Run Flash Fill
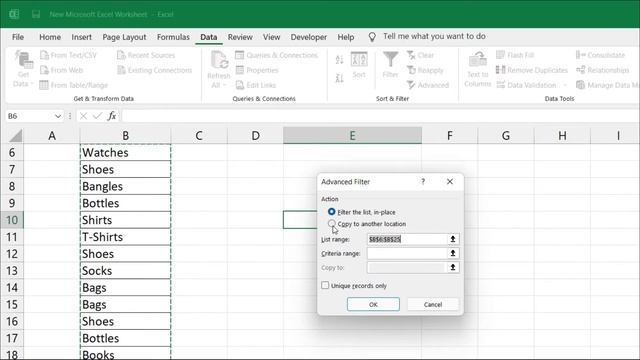 pyautogui.click(x=515, y=55)
